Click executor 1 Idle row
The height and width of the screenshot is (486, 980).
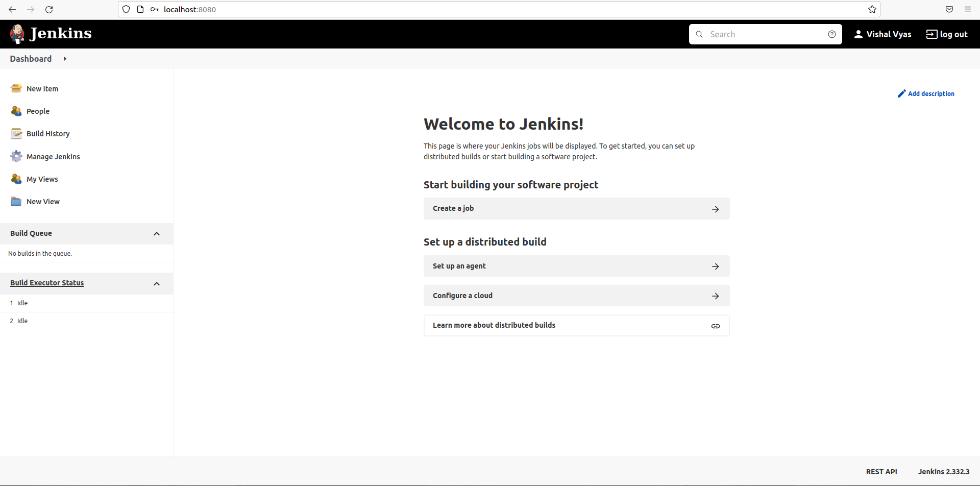(86, 303)
